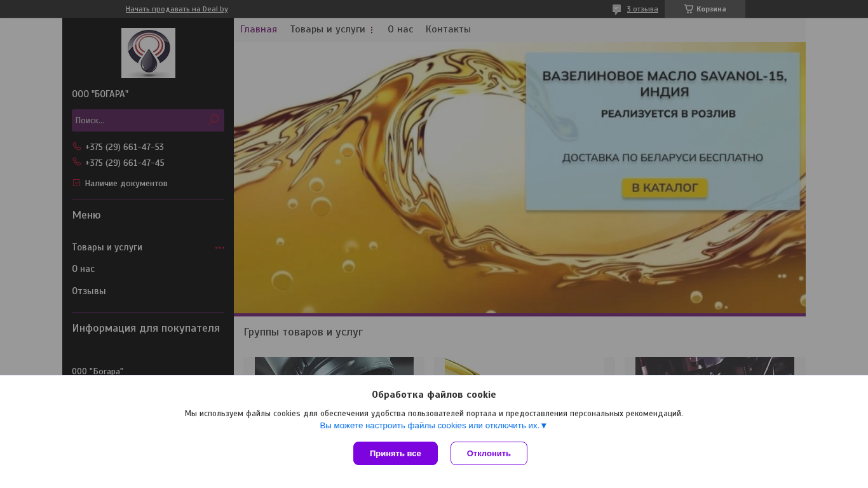
Task: Open О нас in top navigation
Action: point(400,29)
